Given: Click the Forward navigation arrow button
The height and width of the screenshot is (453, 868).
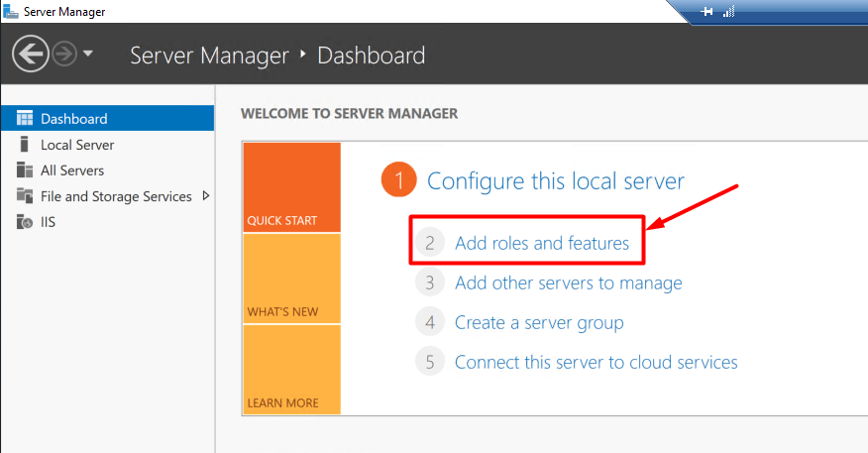Looking at the screenshot, I should click(x=64, y=55).
